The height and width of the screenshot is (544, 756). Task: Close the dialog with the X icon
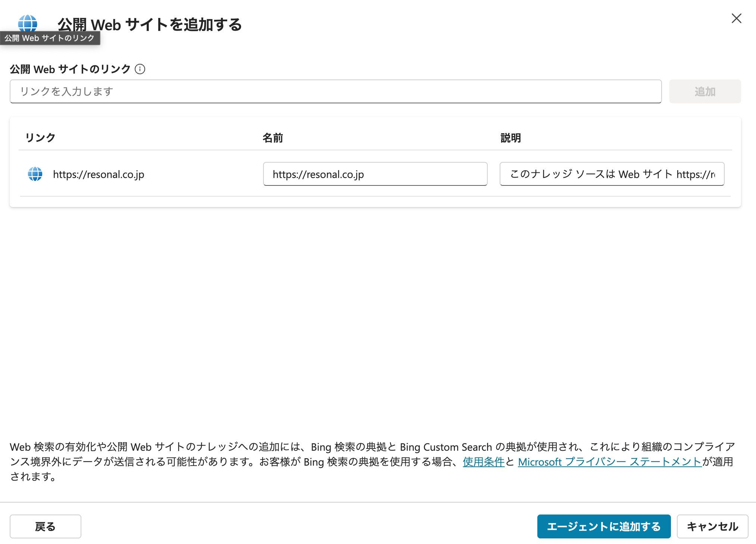point(736,18)
